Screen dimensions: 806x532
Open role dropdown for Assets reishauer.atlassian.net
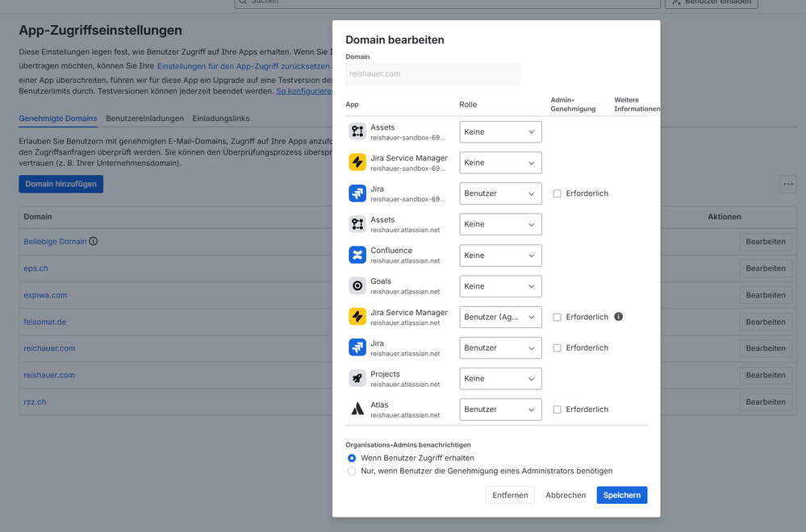(x=500, y=224)
